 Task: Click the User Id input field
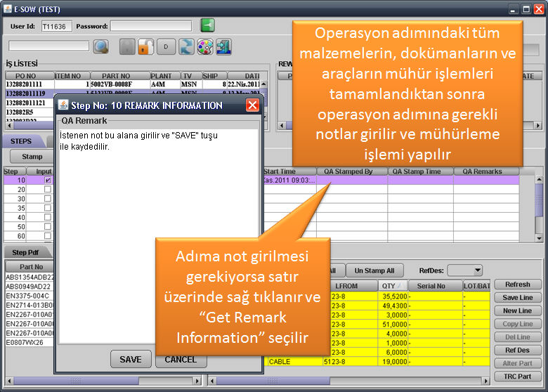click(x=56, y=26)
